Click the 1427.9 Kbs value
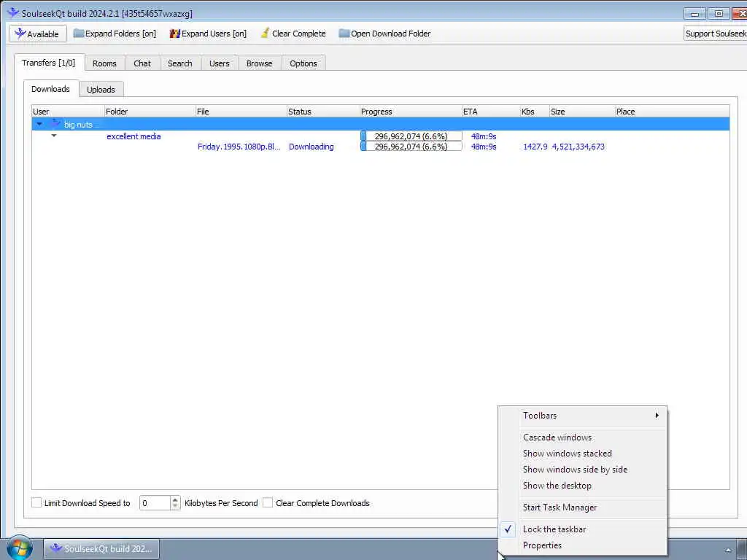 point(535,147)
